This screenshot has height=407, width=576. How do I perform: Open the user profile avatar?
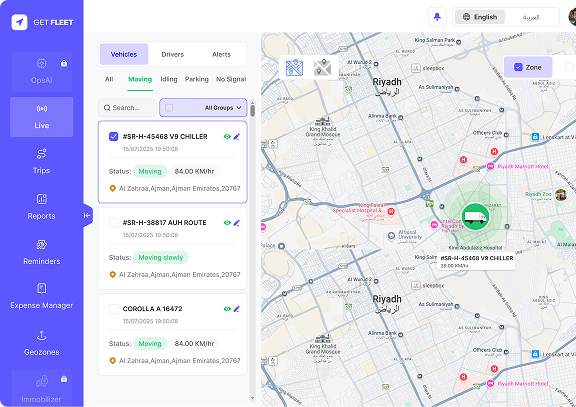(572, 17)
